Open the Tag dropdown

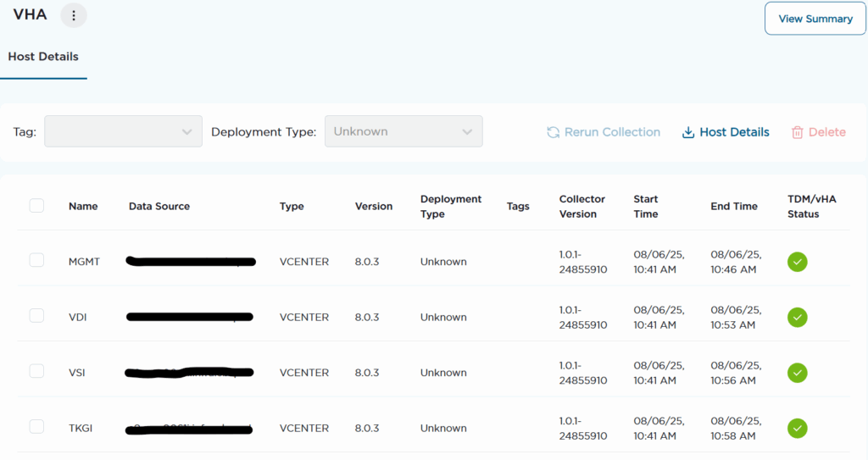tap(123, 131)
